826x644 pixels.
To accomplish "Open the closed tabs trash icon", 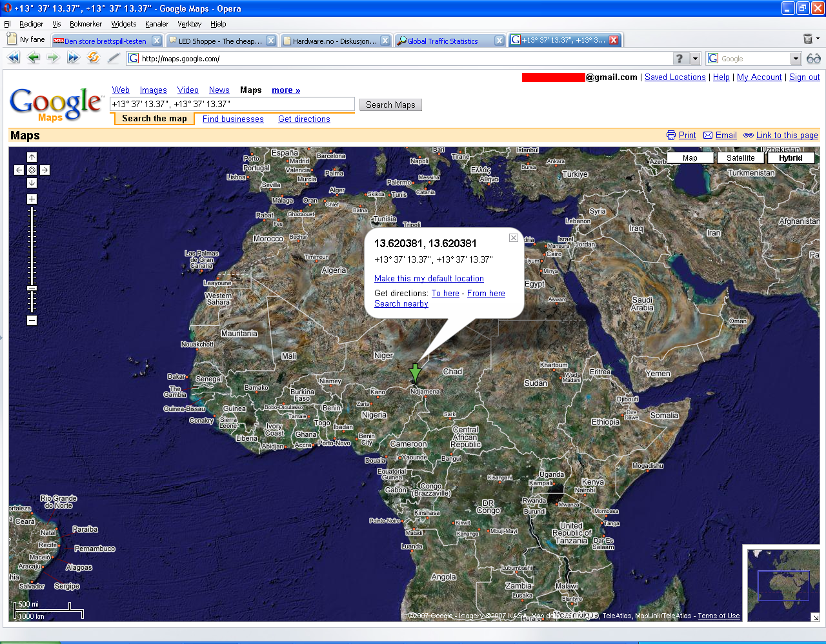I will point(808,39).
